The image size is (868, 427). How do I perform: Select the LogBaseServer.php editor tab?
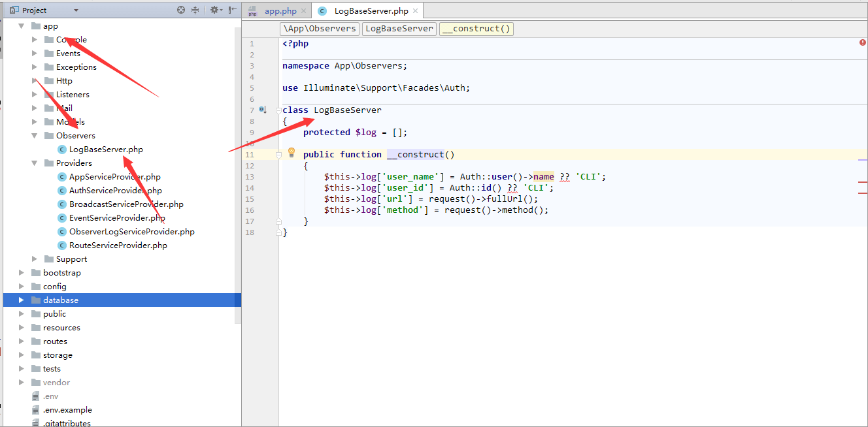[x=371, y=11]
